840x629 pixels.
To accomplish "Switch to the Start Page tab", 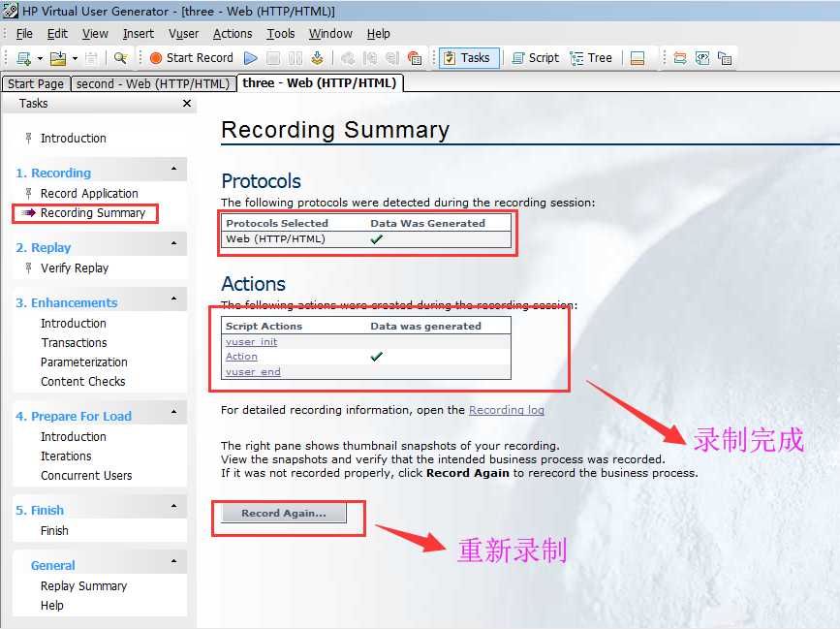I will click(36, 84).
